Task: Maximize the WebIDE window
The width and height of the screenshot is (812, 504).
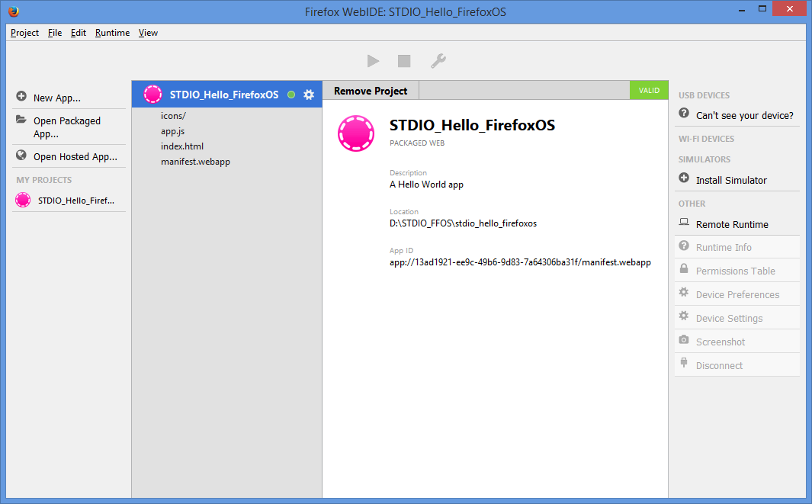Action: click(x=762, y=9)
